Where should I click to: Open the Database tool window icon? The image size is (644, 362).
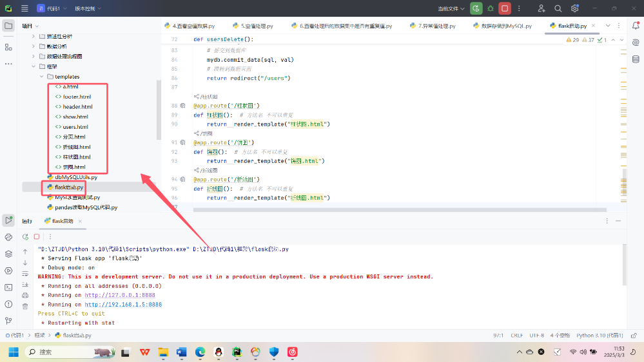[636, 59]
